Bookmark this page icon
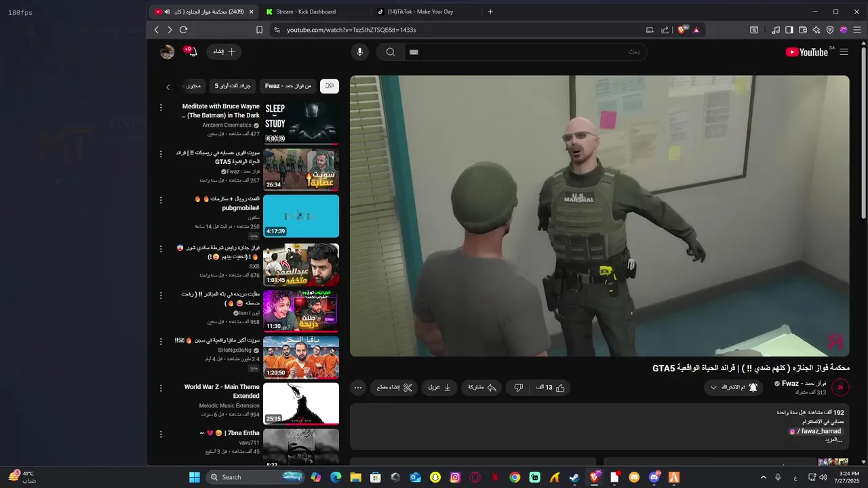Image resolution: width=868 pixels, height=488 pixels. [259, 30]
